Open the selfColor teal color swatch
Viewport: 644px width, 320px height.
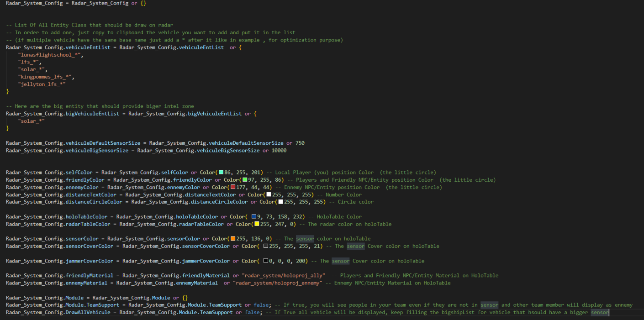click(x=221, y=173)
